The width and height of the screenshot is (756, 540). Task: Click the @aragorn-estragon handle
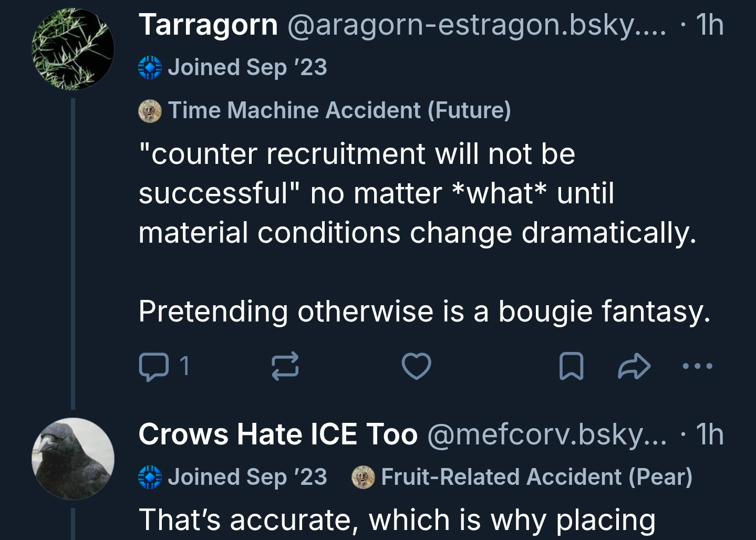coord(476,25)
